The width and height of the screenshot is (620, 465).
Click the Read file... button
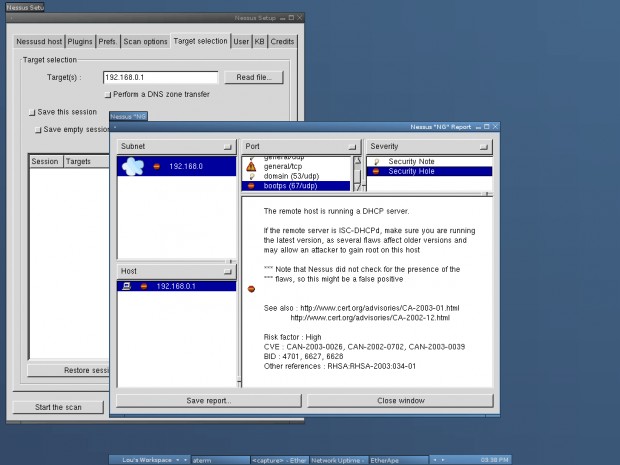click(254, 78)
